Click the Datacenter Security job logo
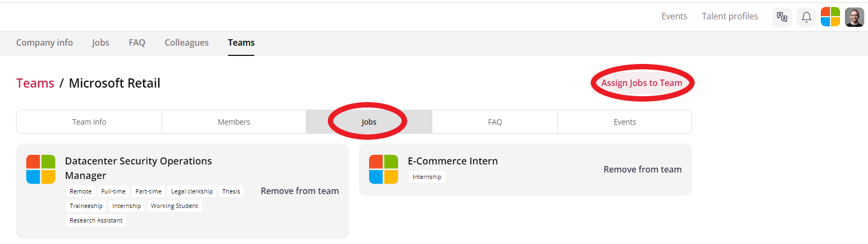Viewport: 868px width, 244px height. coord(41,169)
